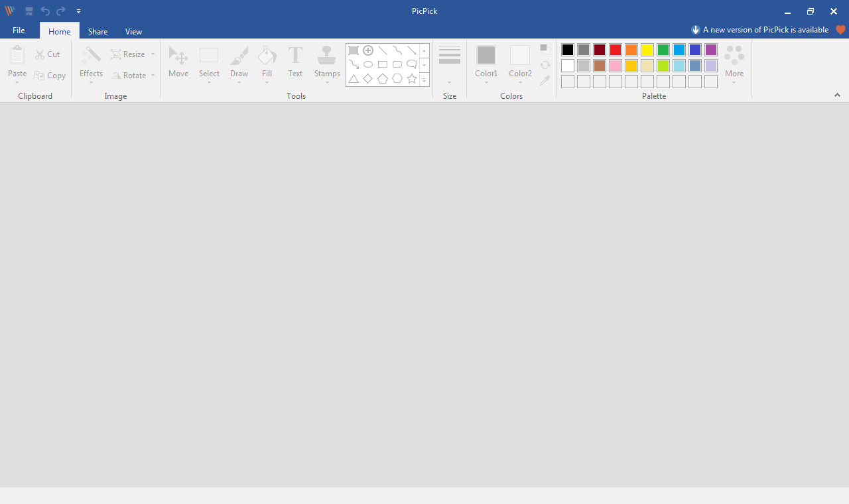Choose the hexagon shape
Viewport: 849px width, 504px height.
tap(397, 79)
